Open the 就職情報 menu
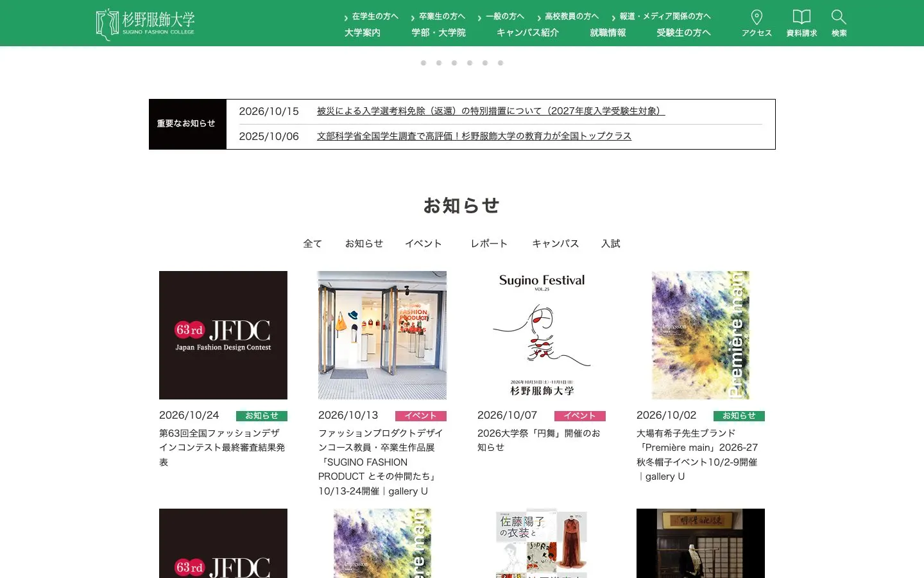The height and width of the screenshot is (578, 924). (608, 33)
